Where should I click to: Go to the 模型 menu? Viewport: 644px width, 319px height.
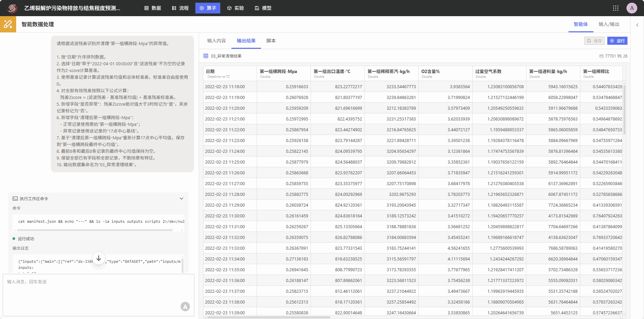click(263, 8)
